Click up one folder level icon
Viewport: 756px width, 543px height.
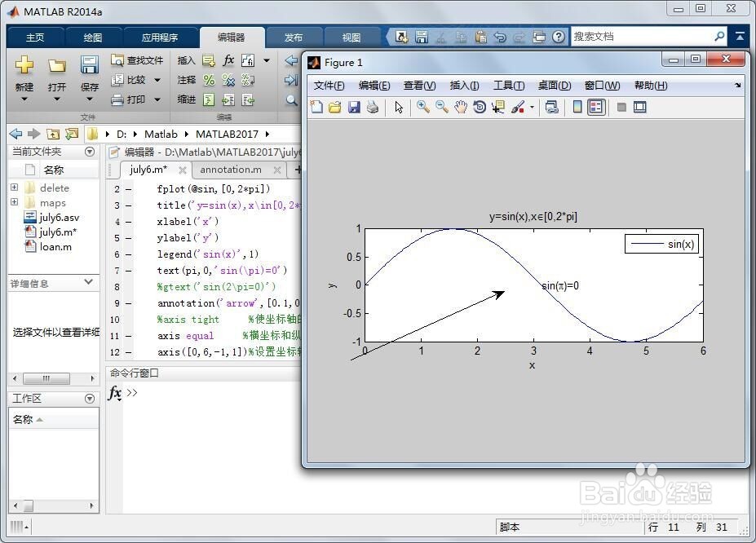[x=53, y=134]
